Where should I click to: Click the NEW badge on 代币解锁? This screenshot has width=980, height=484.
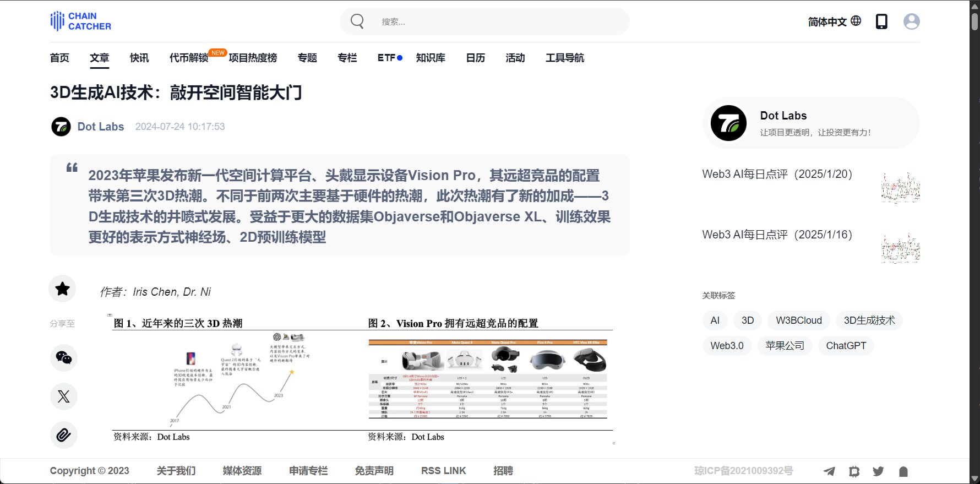[x=218, y=53]
